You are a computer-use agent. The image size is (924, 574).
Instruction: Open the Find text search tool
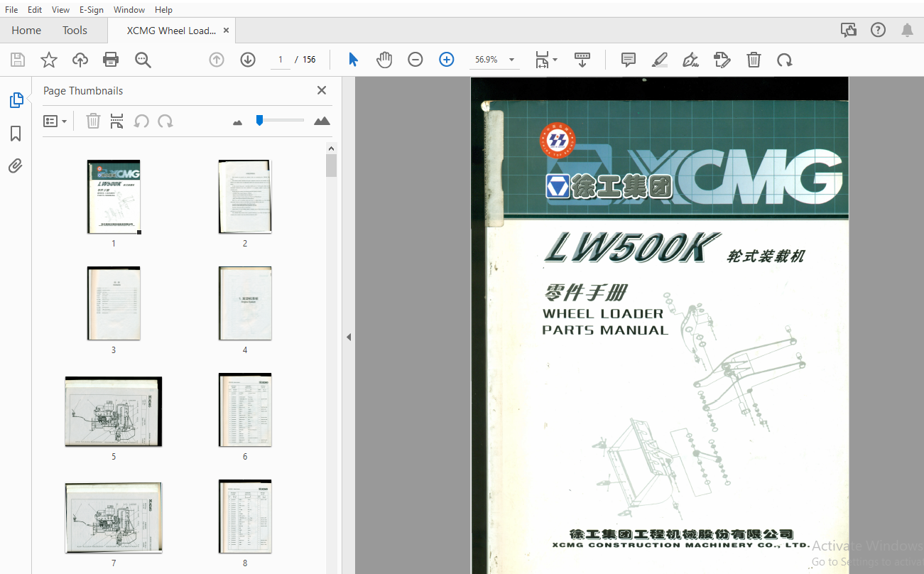143,60
